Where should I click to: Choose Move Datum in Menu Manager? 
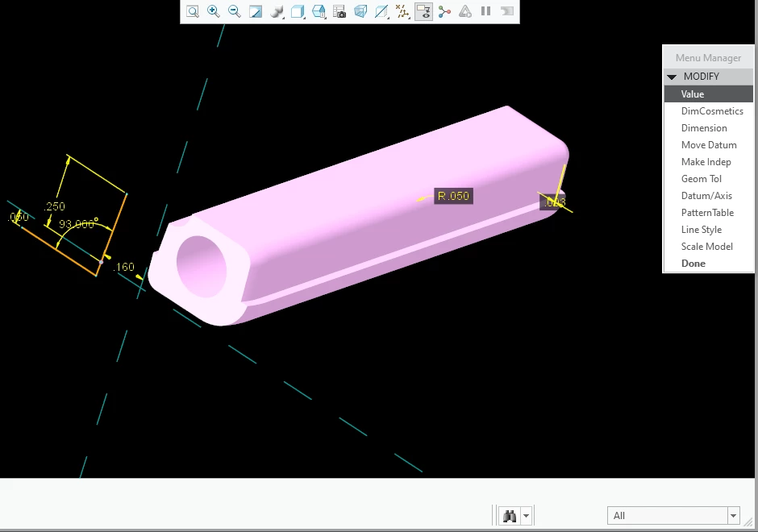708,145
